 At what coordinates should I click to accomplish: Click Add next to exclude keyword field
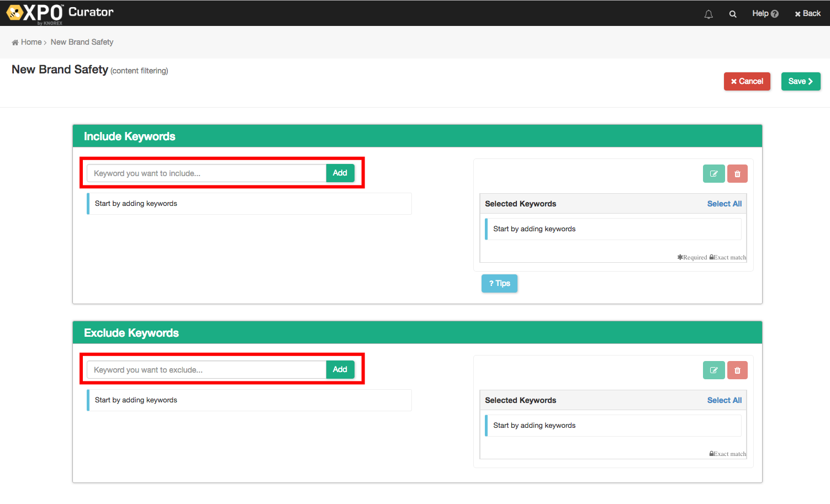340,370
